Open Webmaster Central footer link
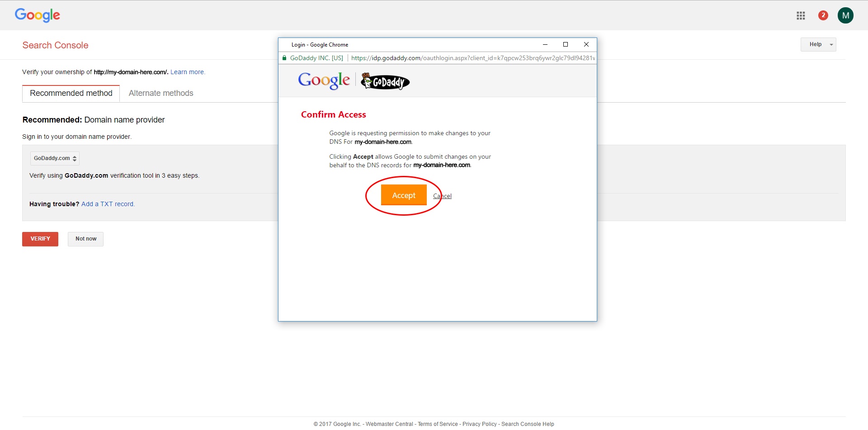 point(389,424)
